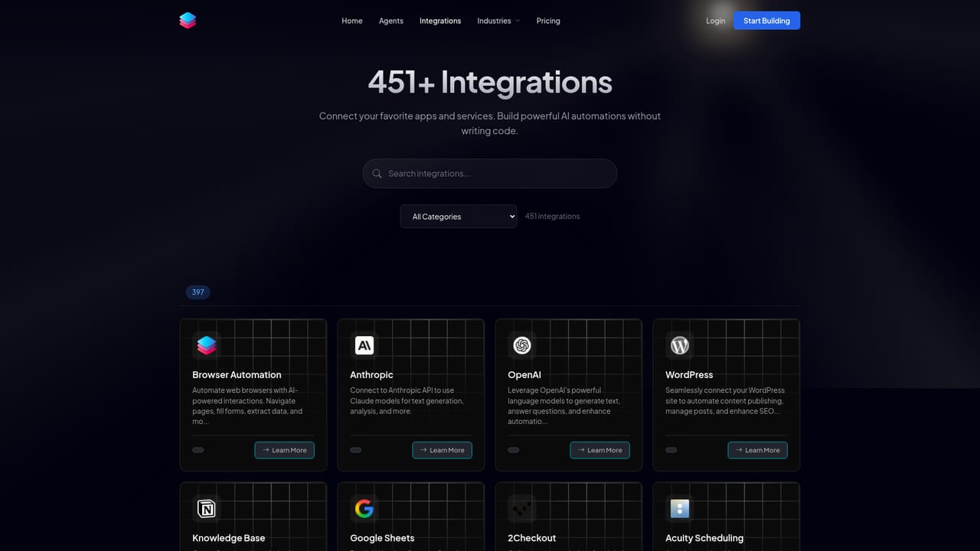The width and height of the screenshot is (980, 551).
Task: Click the 397 count badge
Action: [x=198, y=292]
